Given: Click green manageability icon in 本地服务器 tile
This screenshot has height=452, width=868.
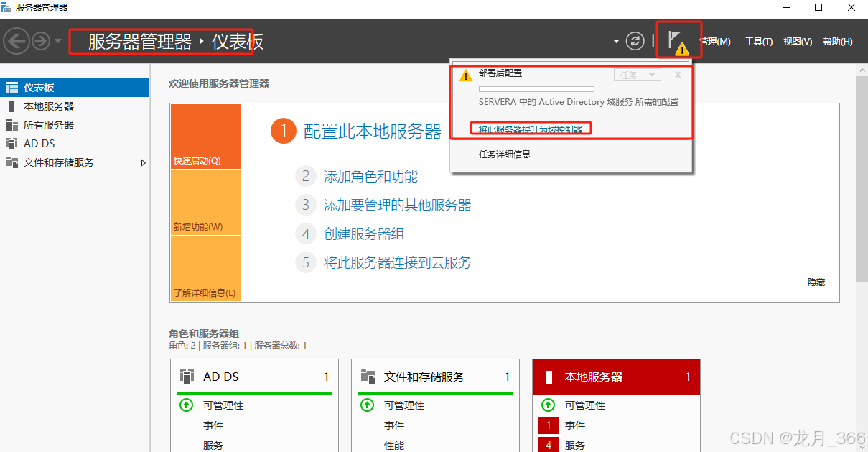Looking at the screenshot, I should click(x=548, y=405).
